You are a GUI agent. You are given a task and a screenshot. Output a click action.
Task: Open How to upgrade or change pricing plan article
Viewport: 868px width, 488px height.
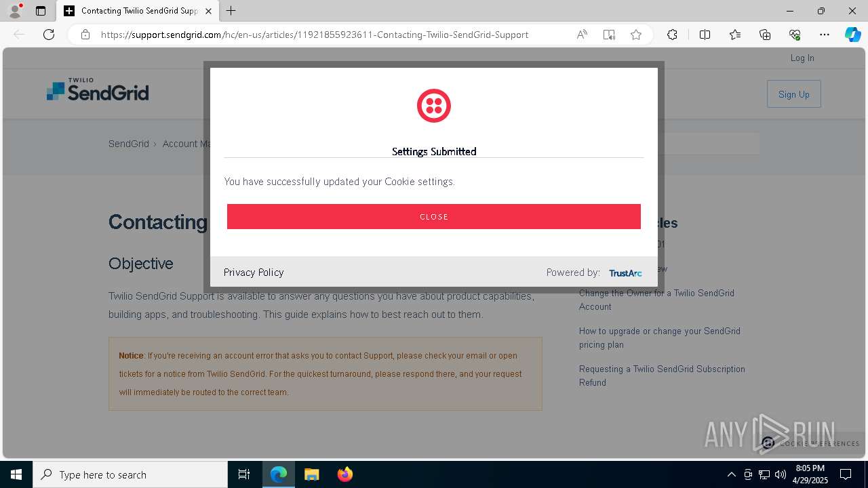[659, 338]
